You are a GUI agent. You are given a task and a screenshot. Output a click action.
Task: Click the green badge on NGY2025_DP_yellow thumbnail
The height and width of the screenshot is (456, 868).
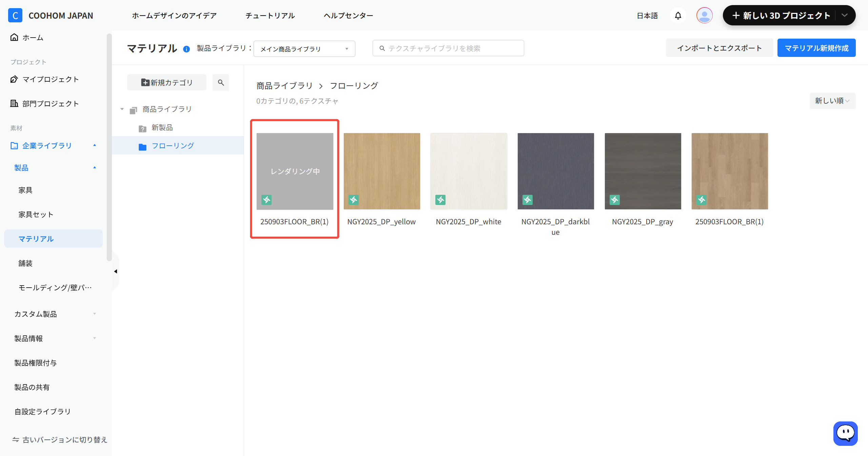tap(354, 200)
